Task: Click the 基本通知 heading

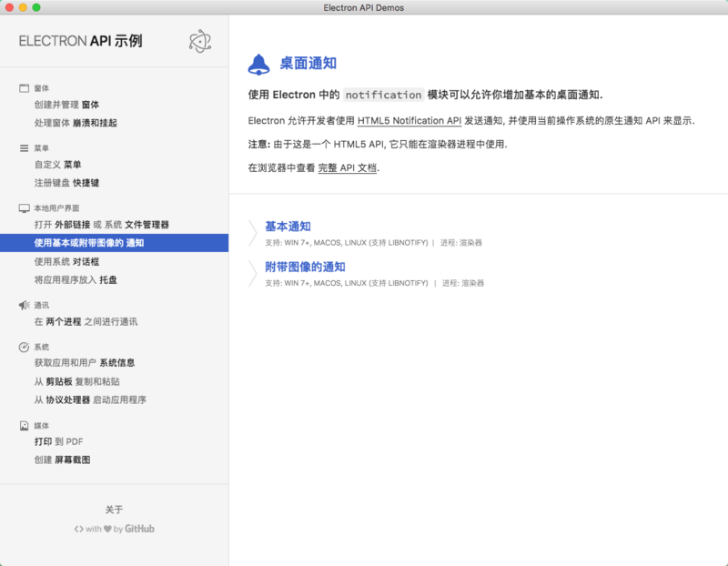Action: click(288, 226)
